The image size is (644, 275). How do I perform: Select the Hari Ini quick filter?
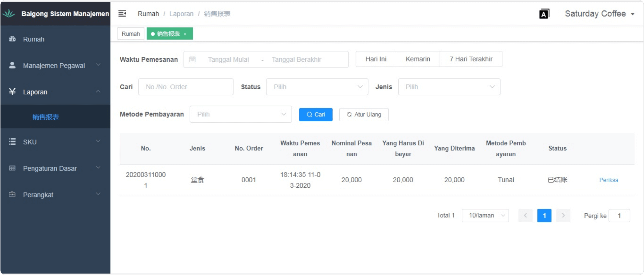point(376,59)
